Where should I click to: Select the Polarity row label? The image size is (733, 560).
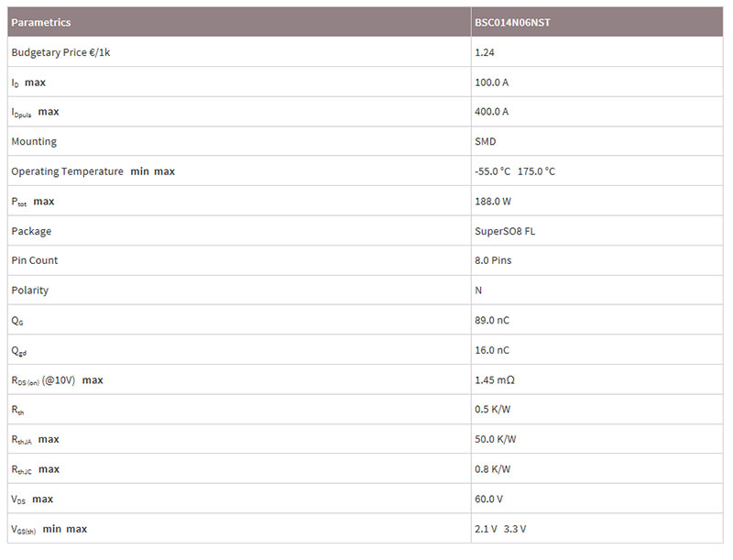[30, 291]
